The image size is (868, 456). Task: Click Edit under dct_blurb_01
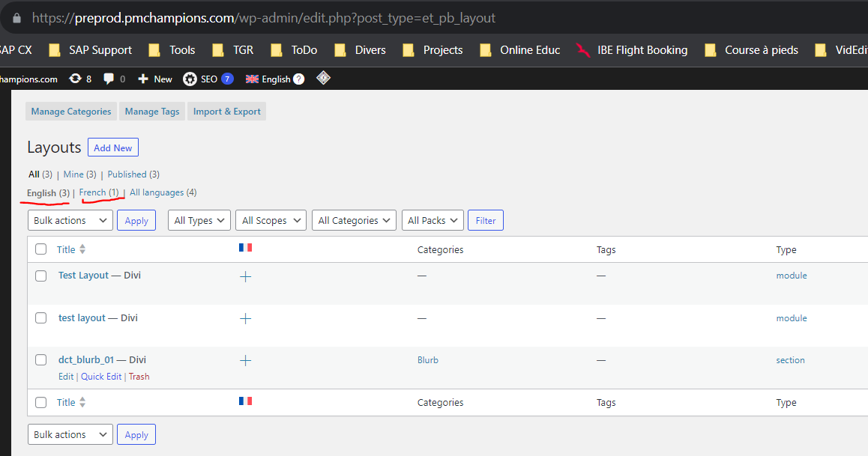(66, 377)
